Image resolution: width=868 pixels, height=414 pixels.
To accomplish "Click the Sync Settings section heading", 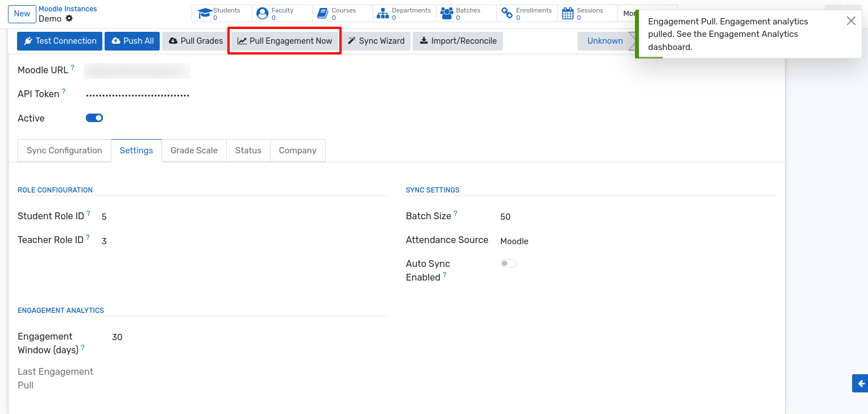I will point(433,190).
